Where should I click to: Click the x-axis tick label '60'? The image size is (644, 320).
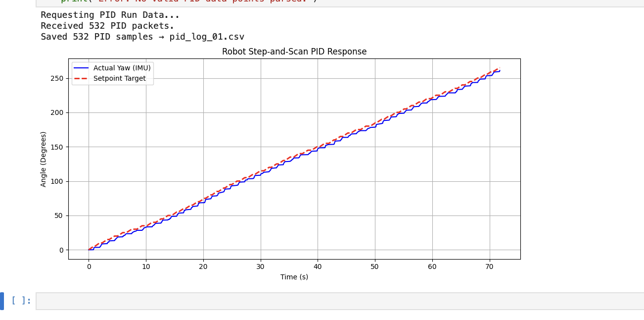[x=432, y=267]
